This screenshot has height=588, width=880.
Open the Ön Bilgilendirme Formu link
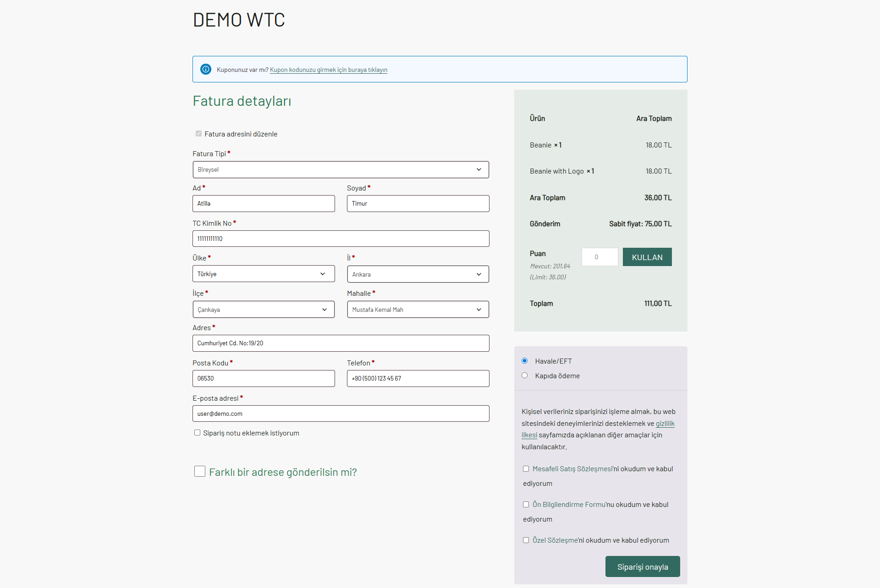[x=569, y=505]
